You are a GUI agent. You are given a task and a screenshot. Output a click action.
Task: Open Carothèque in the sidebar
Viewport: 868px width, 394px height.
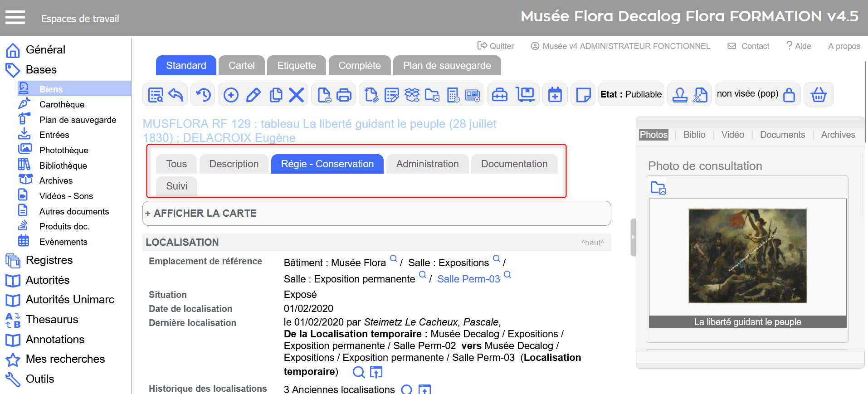pos(62,105)
